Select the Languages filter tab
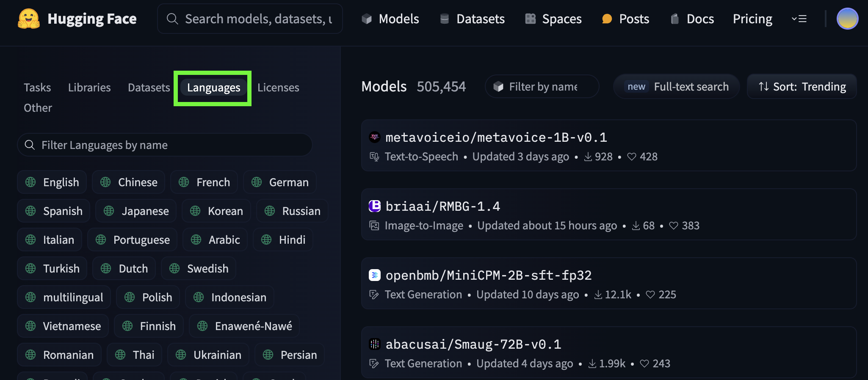Image resolution: width=868 pixels, height=380 pixels. (x=214, y=88)
